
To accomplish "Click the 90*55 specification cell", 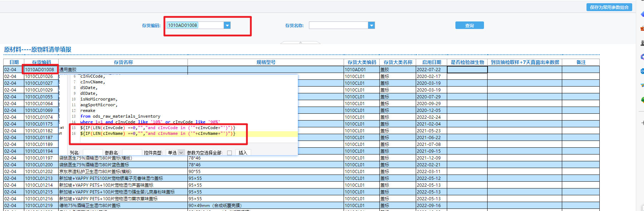I will tap(266, 172).
